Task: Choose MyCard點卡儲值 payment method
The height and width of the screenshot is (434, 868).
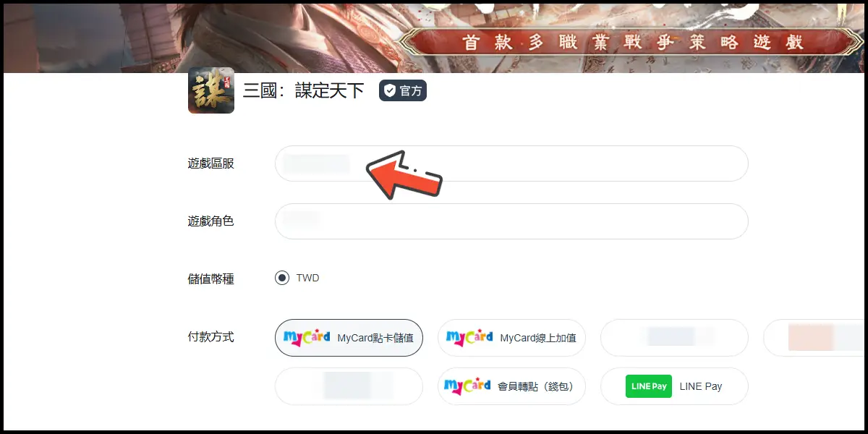Action: point(349,338)
